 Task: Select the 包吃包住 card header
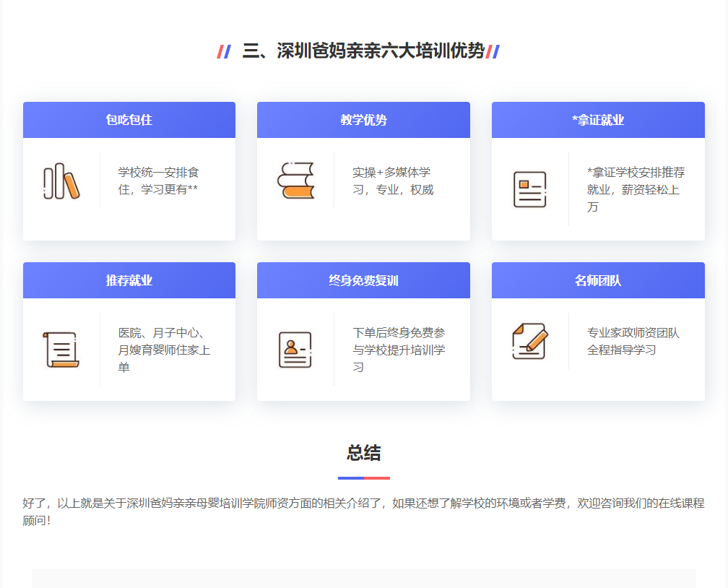click(x=129, y=120)
